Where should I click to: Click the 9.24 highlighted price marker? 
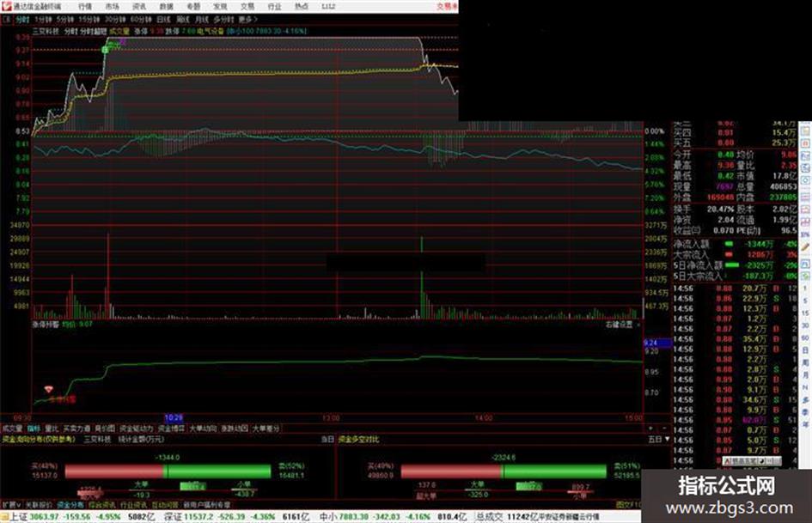pyautogui.click(x=657, y=343)
